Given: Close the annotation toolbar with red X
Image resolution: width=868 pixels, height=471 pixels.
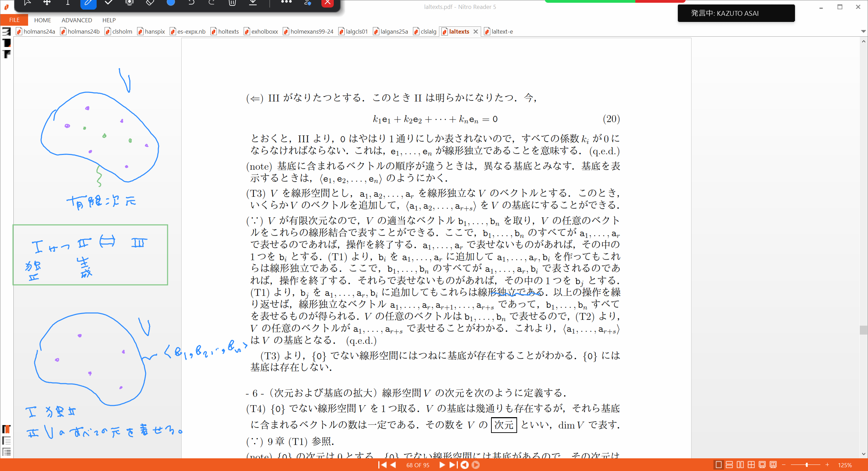Looking at the screenshot, I should point(328,3).
